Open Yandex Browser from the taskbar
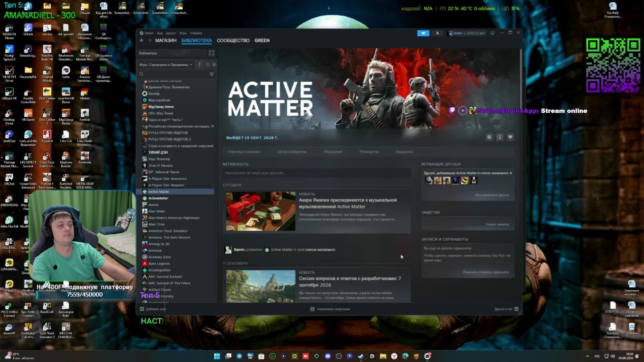 click(x=394, y=356)
